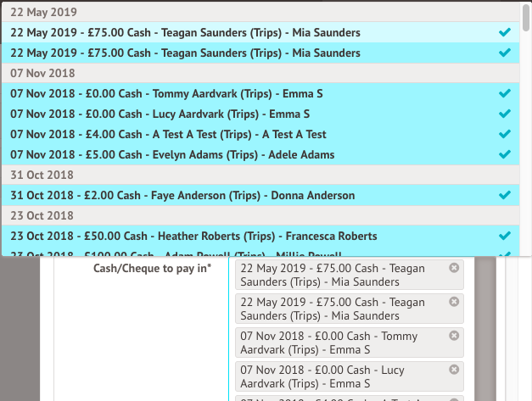Screen dimensions: 532x401
Task: Click the Cash/Cheque to pay in label
Action: coord(153,269)
